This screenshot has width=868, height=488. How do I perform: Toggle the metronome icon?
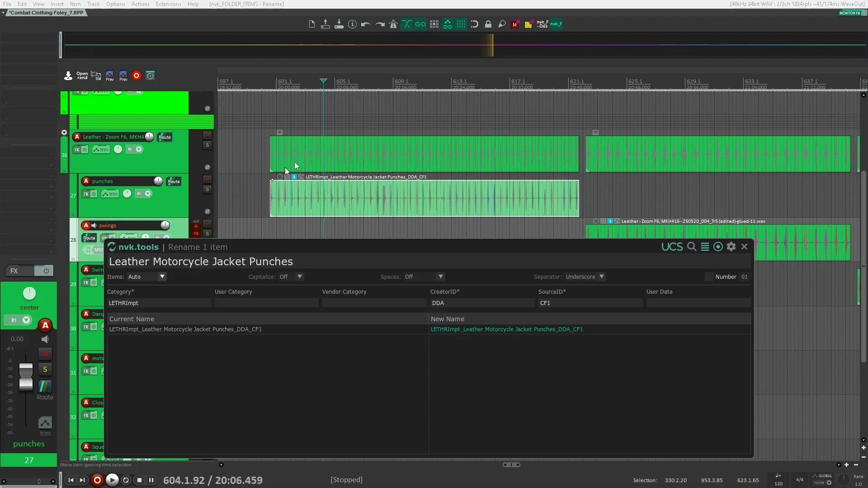click(393, 24)
